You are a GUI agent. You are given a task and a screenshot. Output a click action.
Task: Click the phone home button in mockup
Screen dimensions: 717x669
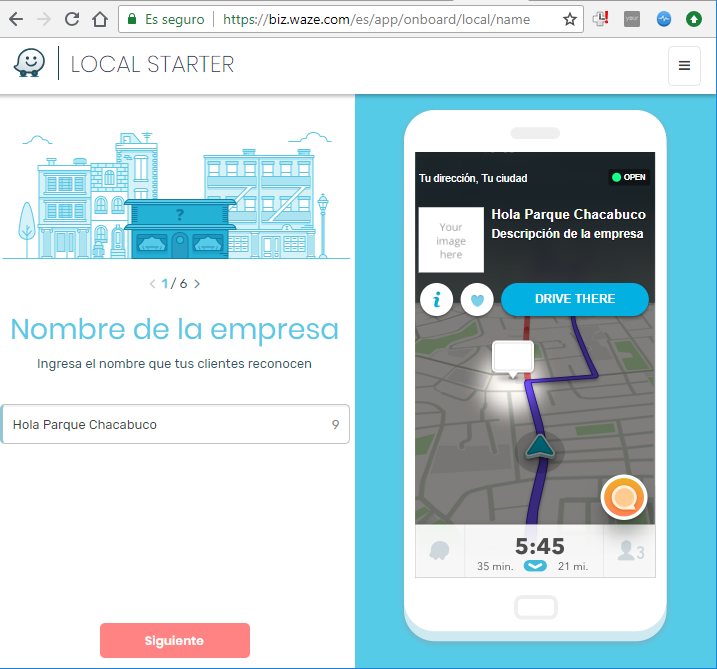pyautogui.click(x=535, y=607)
